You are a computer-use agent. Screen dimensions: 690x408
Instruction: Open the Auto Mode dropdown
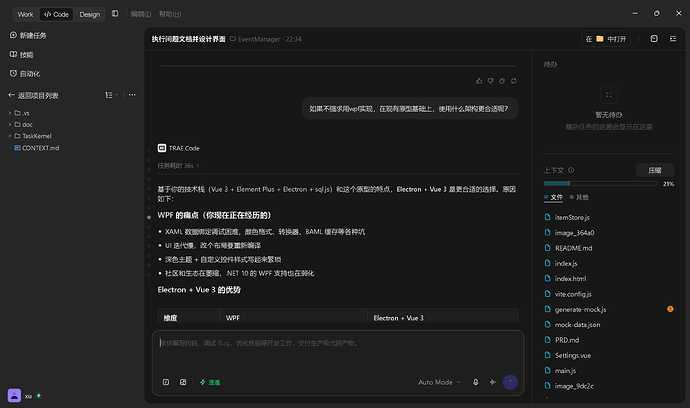point(439,382)
